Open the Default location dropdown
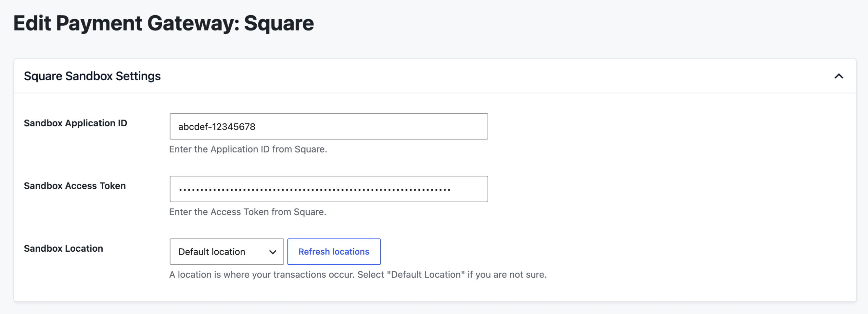Screen dimensions: 868x314 click(226, 252)
